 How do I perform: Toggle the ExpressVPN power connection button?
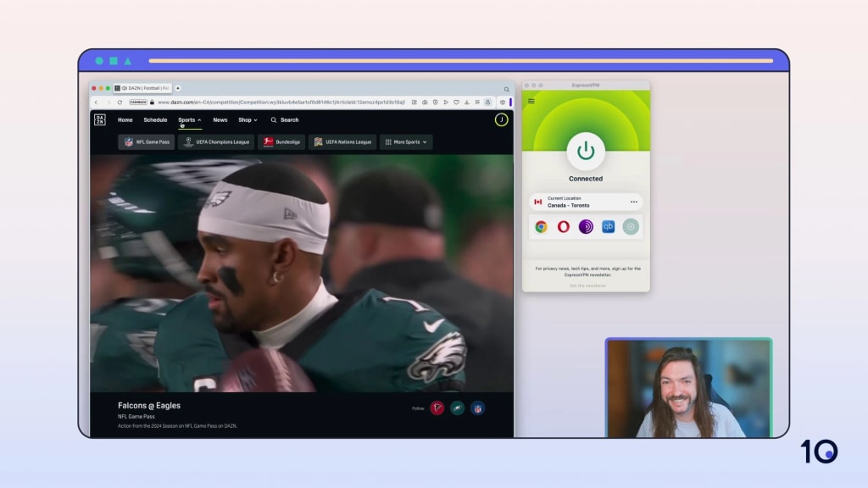coord(586,151)
